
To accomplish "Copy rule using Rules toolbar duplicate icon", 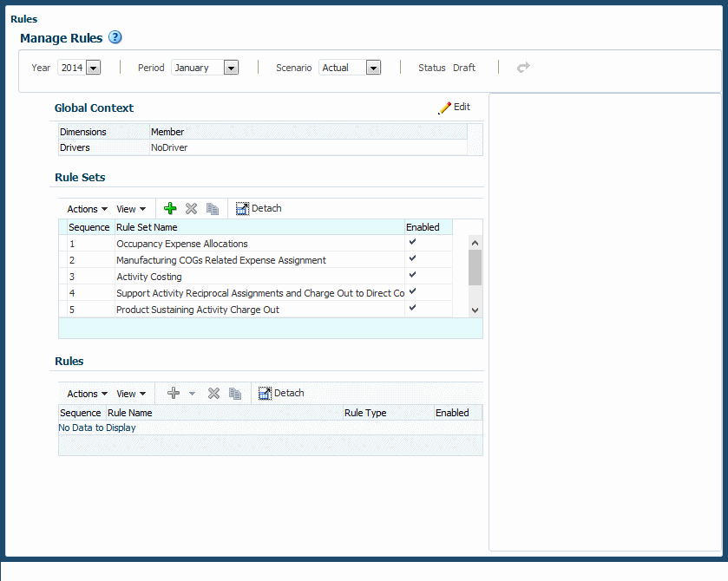I will (235, 394).
